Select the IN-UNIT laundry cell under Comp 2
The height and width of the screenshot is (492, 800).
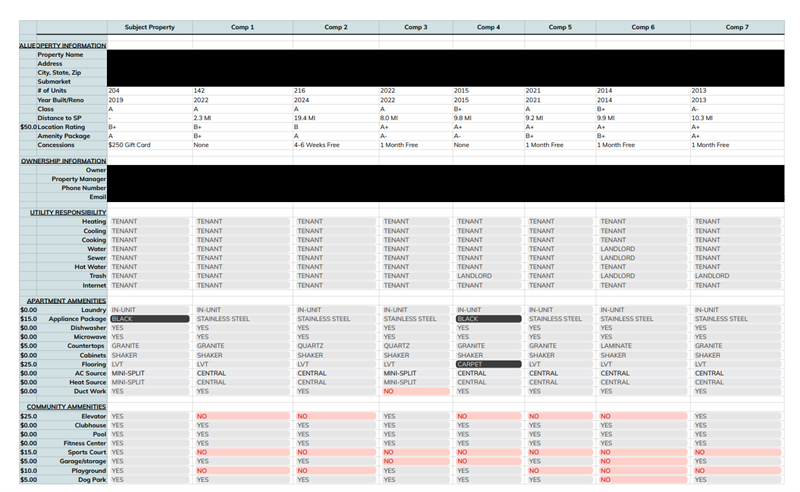[336, 310]
